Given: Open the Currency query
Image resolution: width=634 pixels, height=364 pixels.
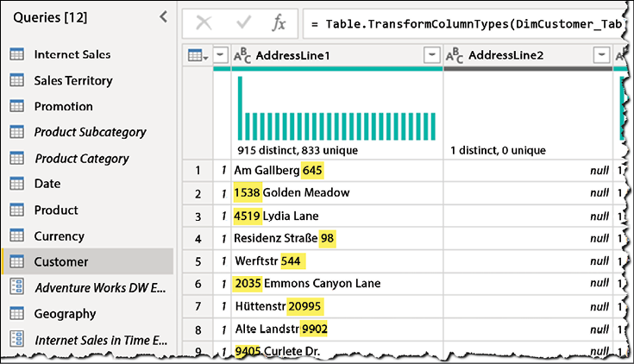Looking at the screenshot, I should [x=59, y=235].
